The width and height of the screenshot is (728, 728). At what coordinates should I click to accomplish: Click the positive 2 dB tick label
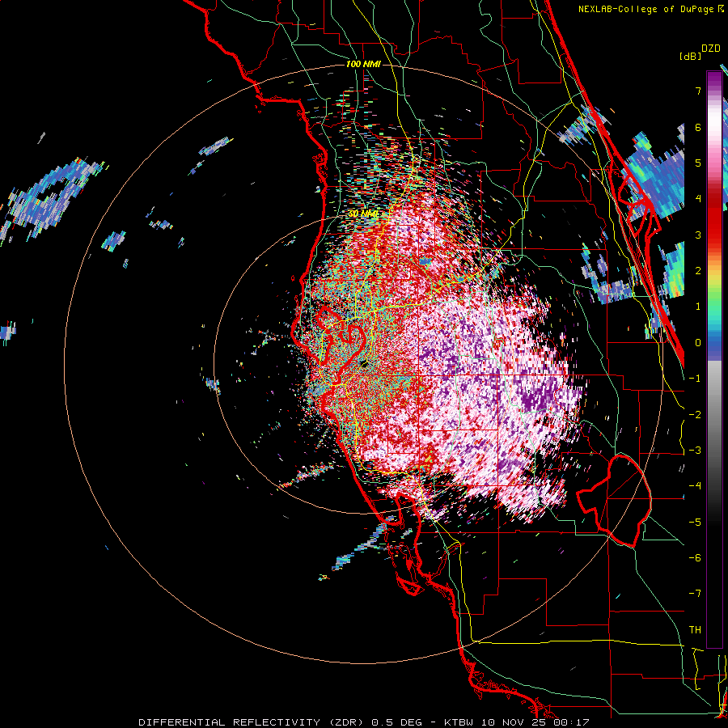click(x=698, y=271)
